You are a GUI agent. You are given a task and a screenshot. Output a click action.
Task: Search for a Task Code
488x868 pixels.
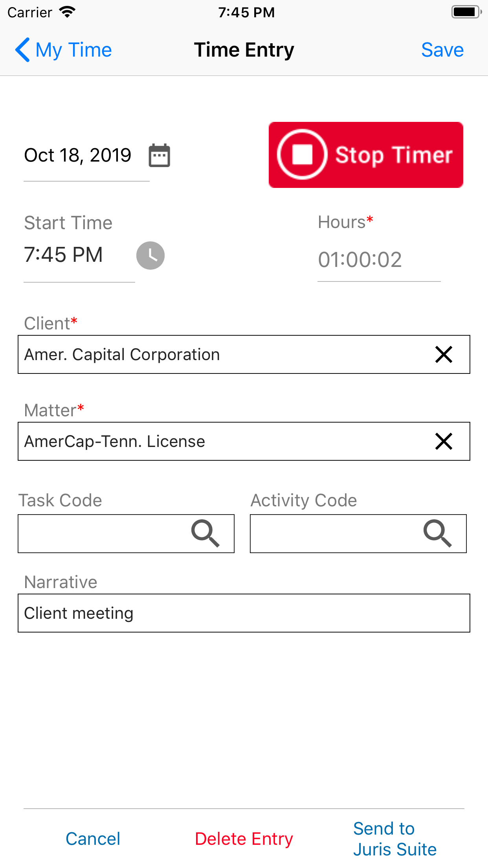tap(205, 533)
